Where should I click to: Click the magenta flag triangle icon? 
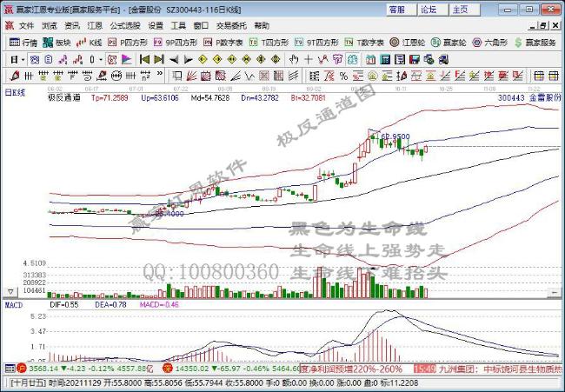tap(127, 59)
